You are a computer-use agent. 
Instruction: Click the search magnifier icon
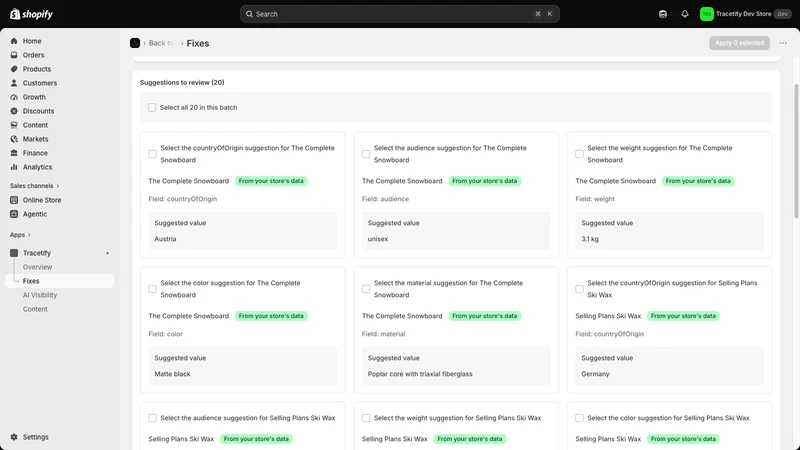tap(249, 14)
